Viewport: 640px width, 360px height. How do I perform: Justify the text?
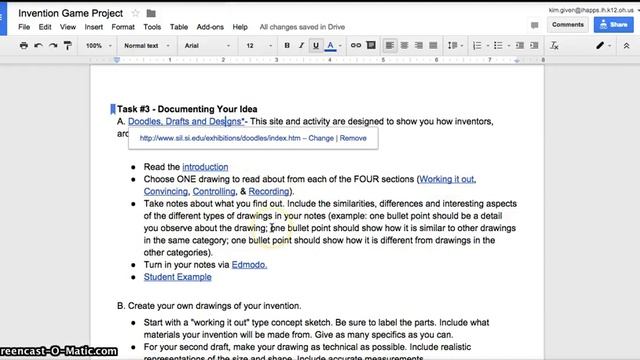[x=433, y=45]
